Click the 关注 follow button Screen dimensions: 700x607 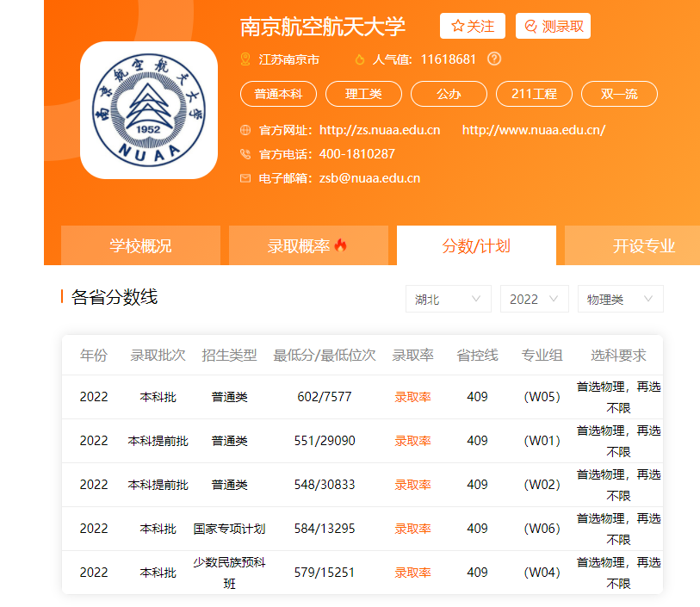pyautogui.click(x=473, y=27)
